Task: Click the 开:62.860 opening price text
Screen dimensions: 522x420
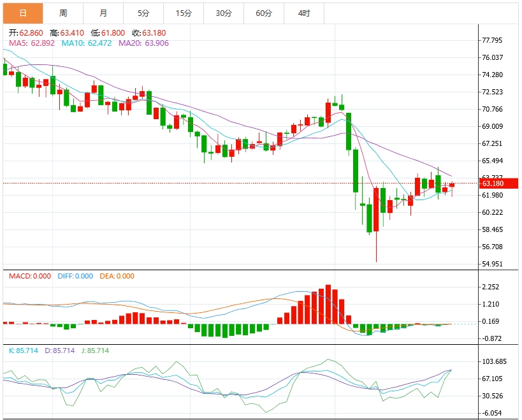Action: point(25,33)
